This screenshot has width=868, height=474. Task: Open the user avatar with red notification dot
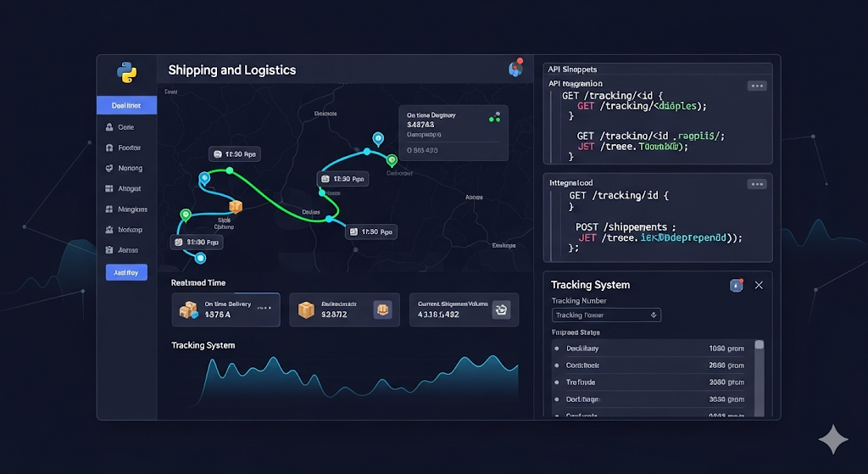pos(516,68)
